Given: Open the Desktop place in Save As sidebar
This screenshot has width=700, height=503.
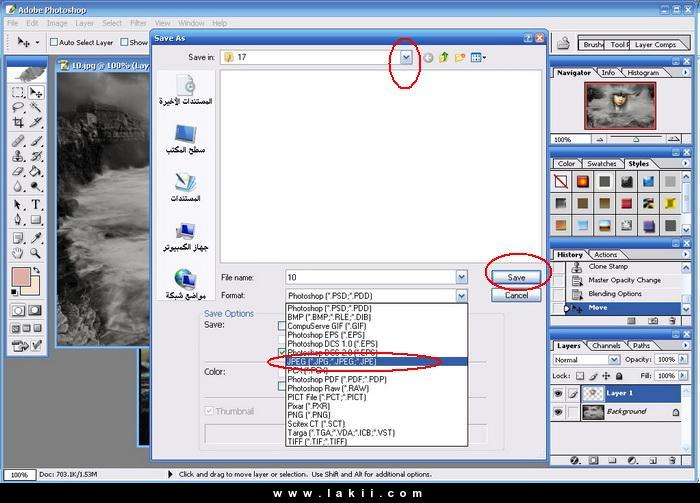Looking at the screenshot, I should coord(185,139).
